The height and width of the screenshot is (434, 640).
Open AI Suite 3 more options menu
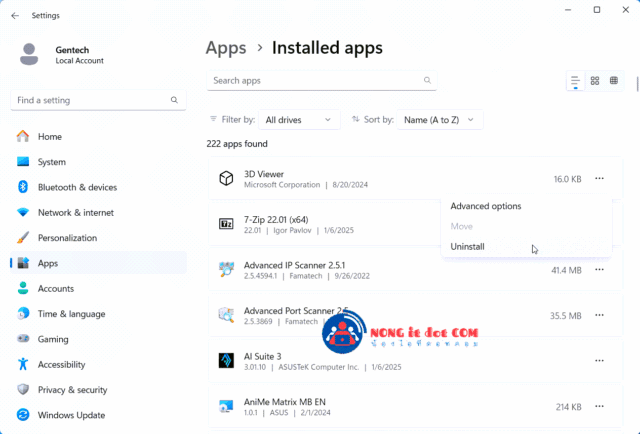(x=599, y=361)
